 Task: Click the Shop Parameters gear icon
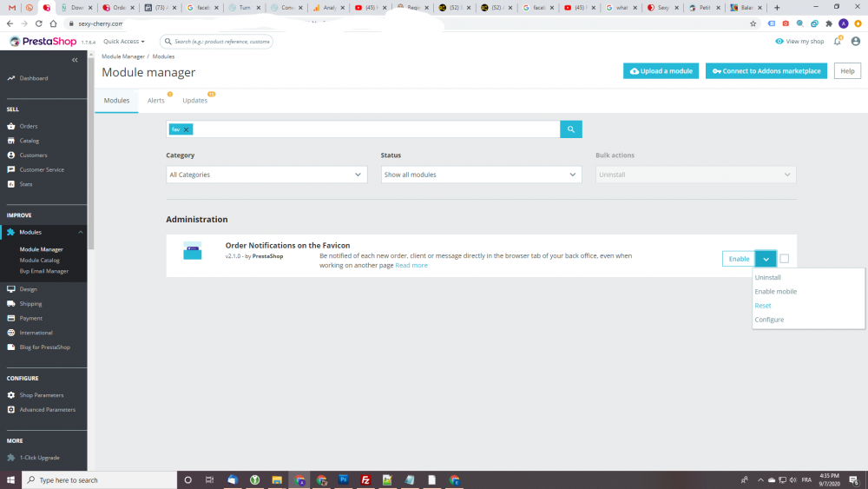click(11, 395)
